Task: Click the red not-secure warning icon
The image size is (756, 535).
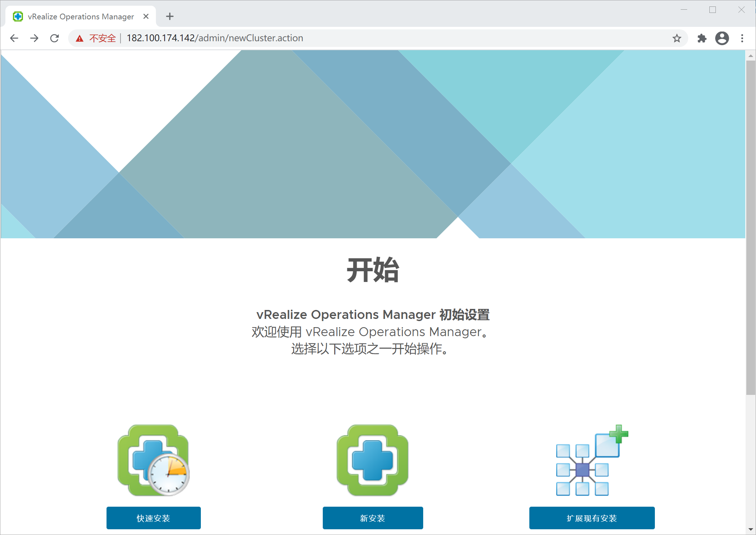Action: click(x=80, y=38)
